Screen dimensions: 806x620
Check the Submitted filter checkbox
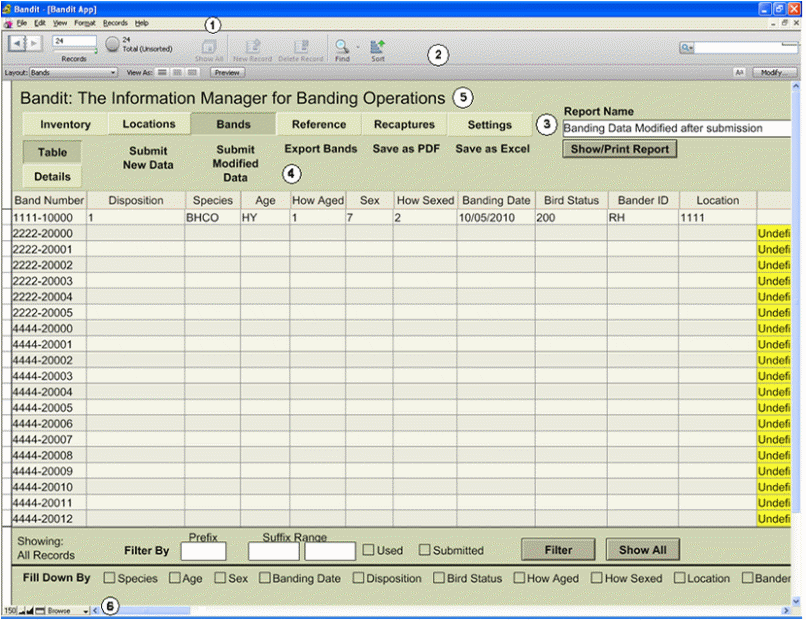tap(425, 550)
